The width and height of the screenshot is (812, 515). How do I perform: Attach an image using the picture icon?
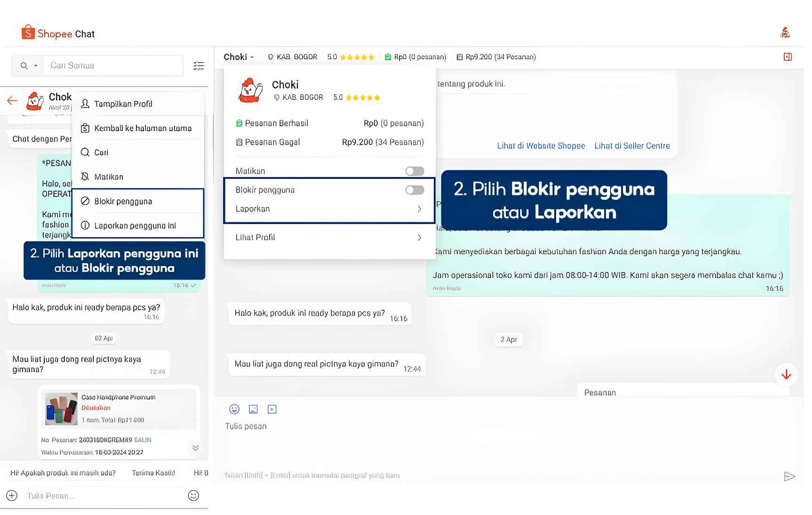point(253,409)
